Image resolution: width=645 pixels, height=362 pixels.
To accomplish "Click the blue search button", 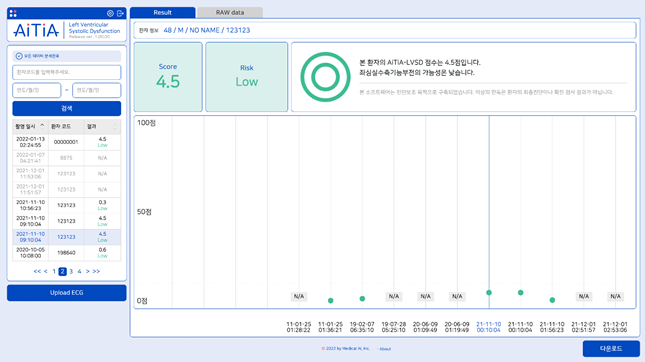I will [x=67, y=109].
